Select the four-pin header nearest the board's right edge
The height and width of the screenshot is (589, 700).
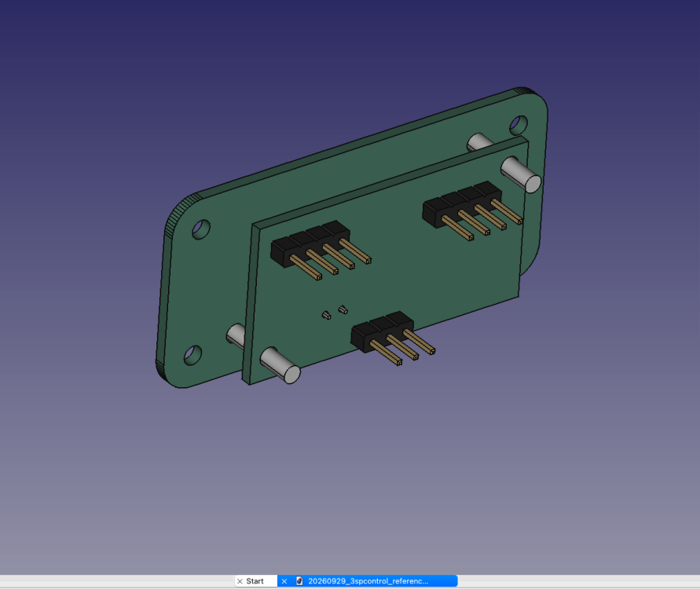[472, 210]
